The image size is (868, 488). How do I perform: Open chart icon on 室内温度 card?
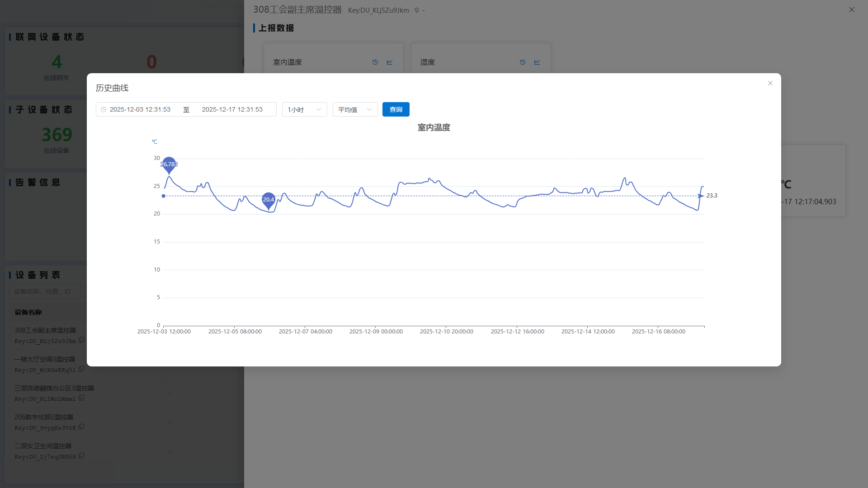tap(390, 62)
